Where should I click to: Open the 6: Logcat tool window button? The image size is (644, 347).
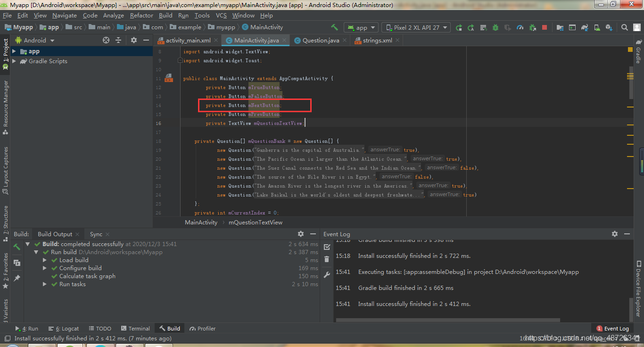pos(64,329)
